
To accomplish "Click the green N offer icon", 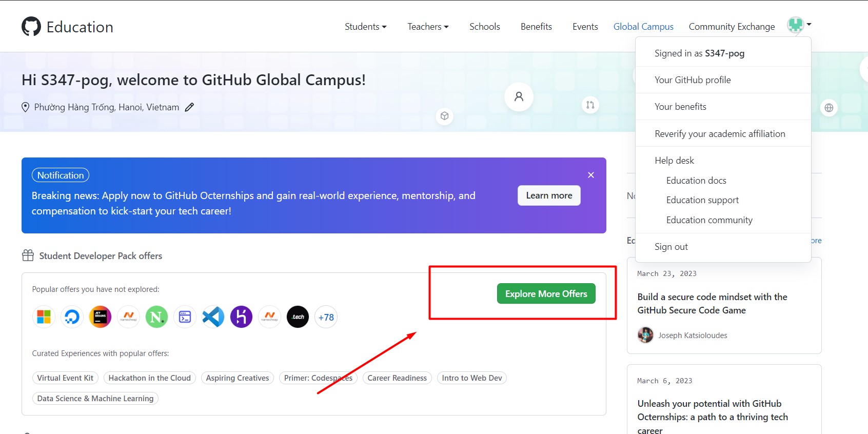I will pos(156,317).
